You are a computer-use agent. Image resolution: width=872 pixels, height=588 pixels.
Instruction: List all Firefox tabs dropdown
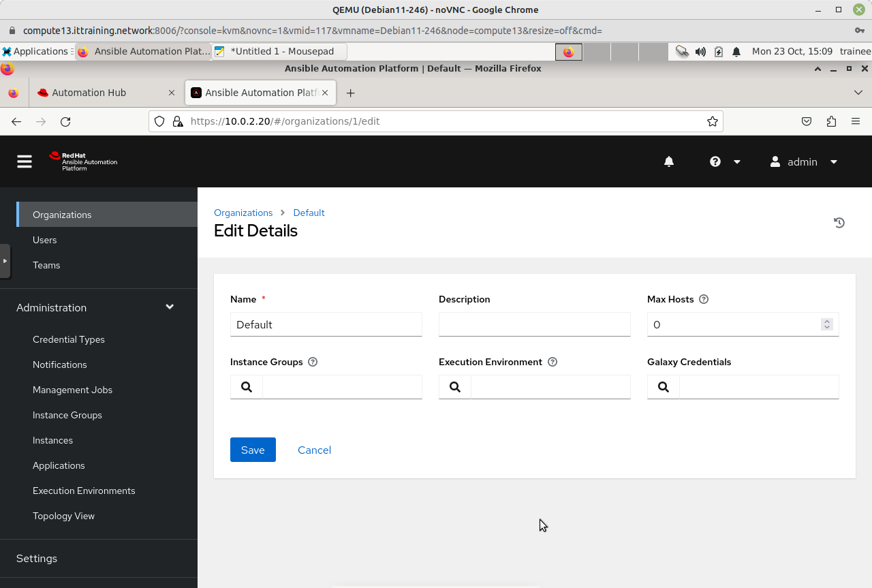tap(858, 93)
